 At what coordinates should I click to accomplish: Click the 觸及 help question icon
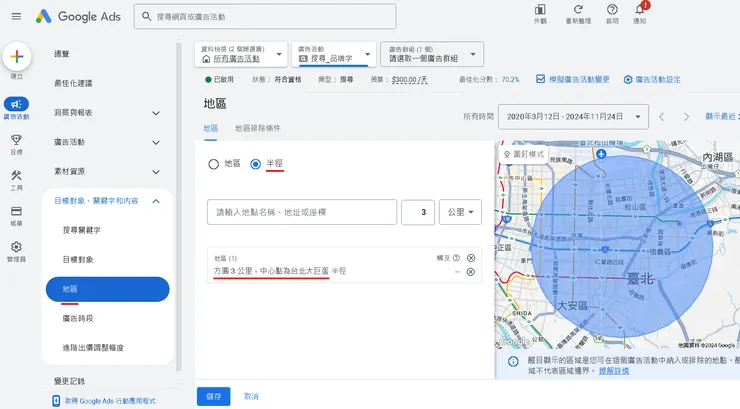pyautogui.click(x=456, y=258)
